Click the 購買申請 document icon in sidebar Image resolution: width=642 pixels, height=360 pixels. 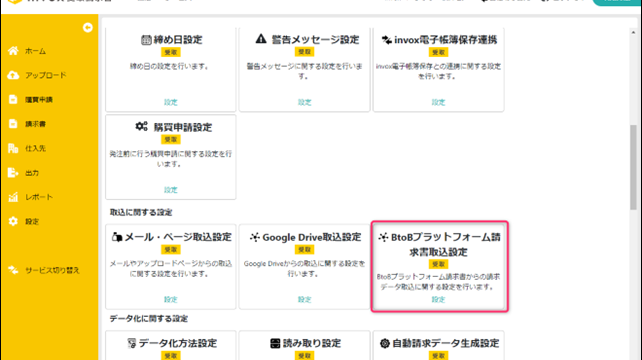pos(13,100)
